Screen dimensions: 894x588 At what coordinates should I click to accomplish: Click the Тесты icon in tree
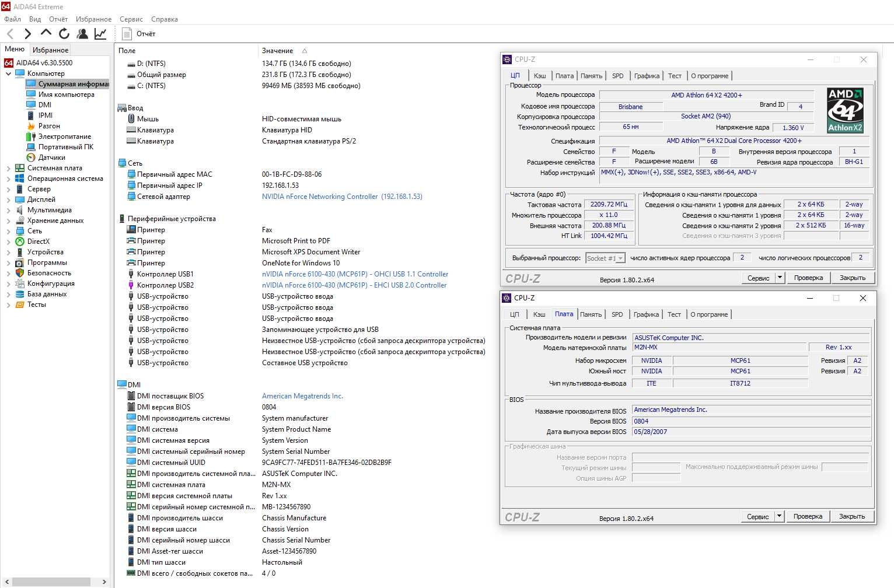point(20,304)
